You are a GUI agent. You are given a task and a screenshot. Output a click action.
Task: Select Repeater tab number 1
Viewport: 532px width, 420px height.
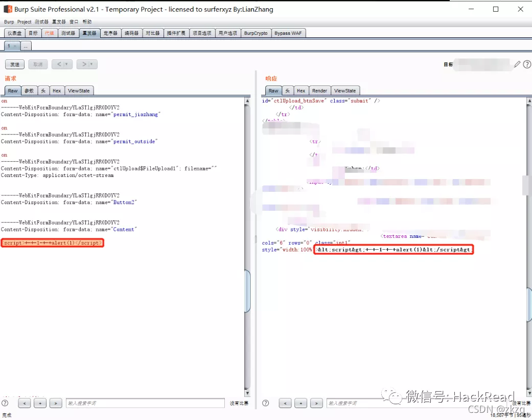(x=9, y=46)
